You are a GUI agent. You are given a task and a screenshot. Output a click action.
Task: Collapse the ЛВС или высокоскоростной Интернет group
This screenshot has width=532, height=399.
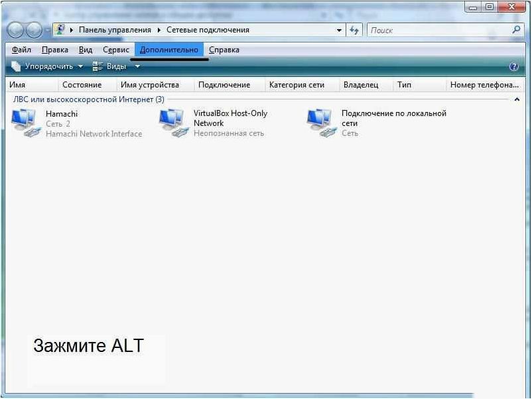tap(517, 99)
